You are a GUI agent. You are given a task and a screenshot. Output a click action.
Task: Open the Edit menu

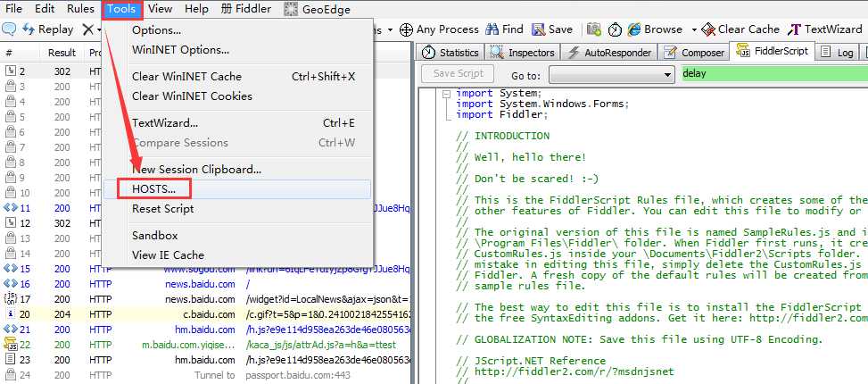coord(45,9)
